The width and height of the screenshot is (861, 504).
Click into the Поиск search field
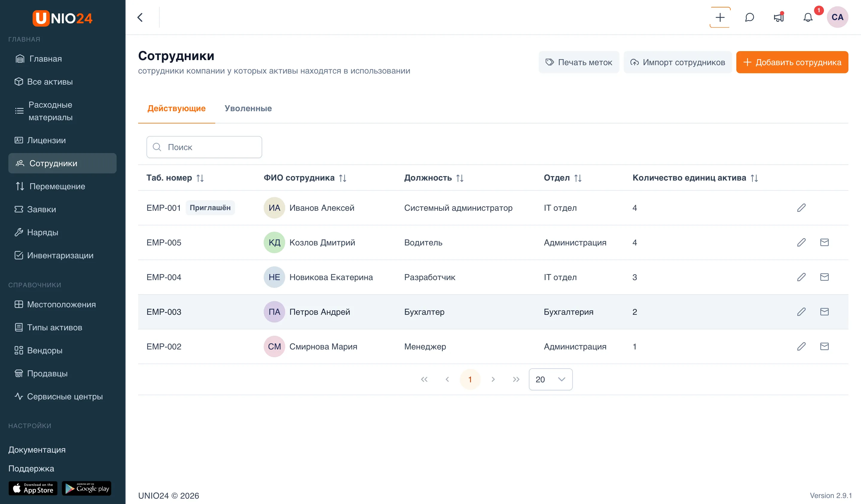coord(204,147)
